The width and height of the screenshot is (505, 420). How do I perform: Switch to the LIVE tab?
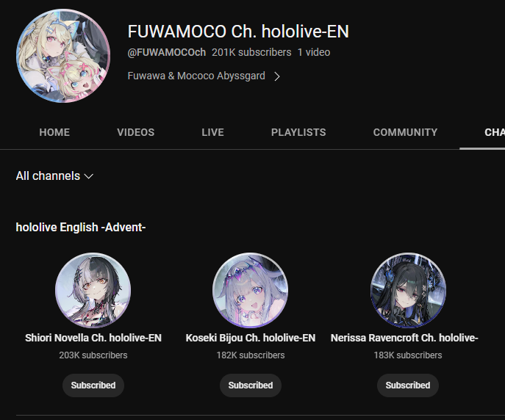(212, 132)
